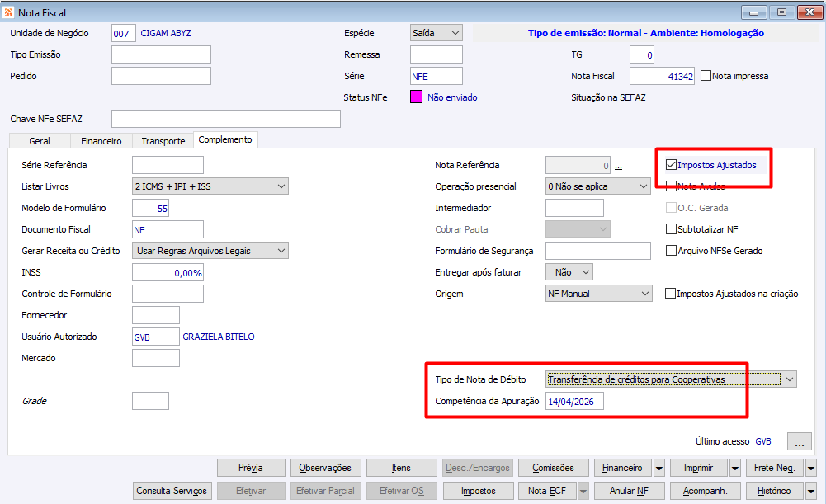This screenshot has height=504, width=826.
Task: Click the ellipsis button beside Último acesso
Action: (x=799, y=441)
